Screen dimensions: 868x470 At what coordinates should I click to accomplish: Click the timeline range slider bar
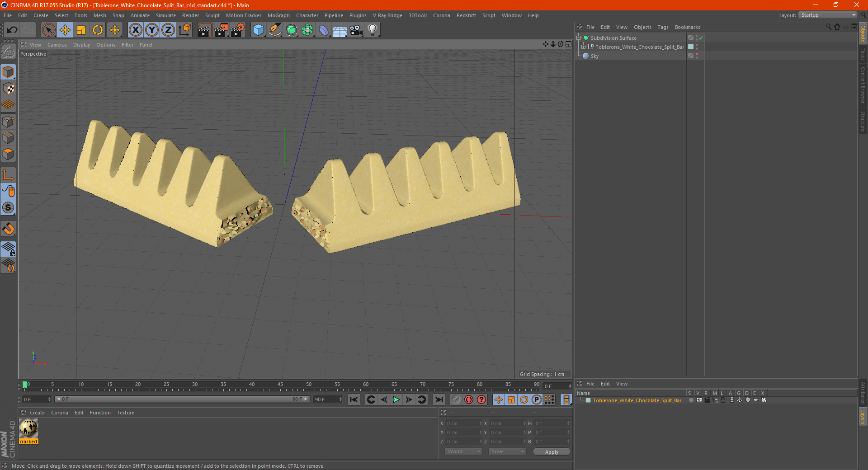182,399
